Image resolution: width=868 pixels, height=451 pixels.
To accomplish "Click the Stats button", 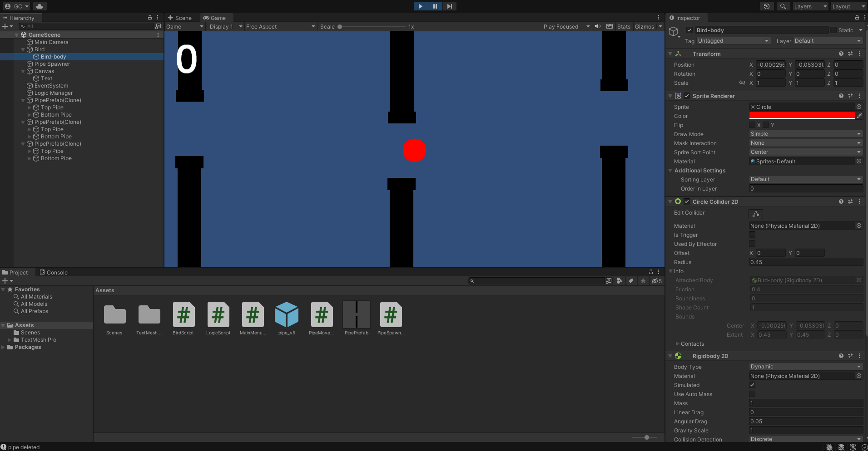I will [624, 27].
